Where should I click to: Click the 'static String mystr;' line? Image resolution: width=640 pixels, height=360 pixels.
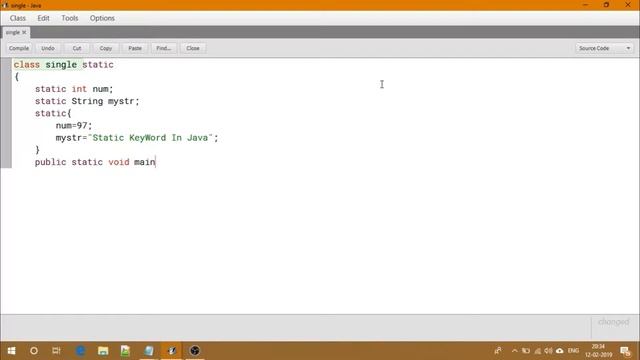[x=87, y=101]
